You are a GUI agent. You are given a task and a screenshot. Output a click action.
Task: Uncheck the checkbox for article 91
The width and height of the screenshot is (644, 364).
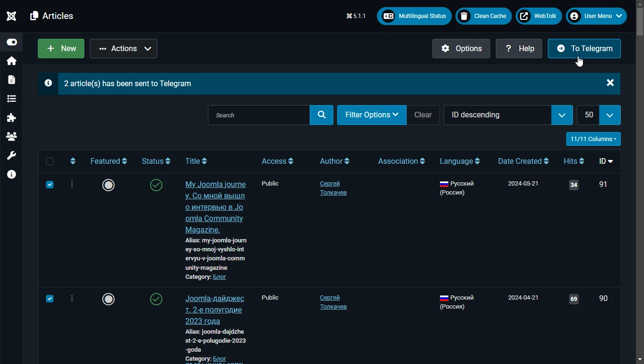(50, 185)
